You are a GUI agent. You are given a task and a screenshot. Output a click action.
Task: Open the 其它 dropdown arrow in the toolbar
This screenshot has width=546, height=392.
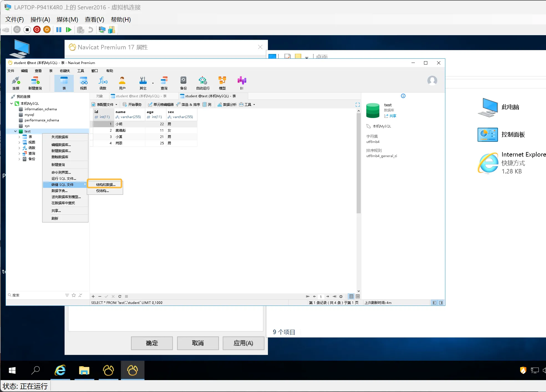click(x=153, y=83)
